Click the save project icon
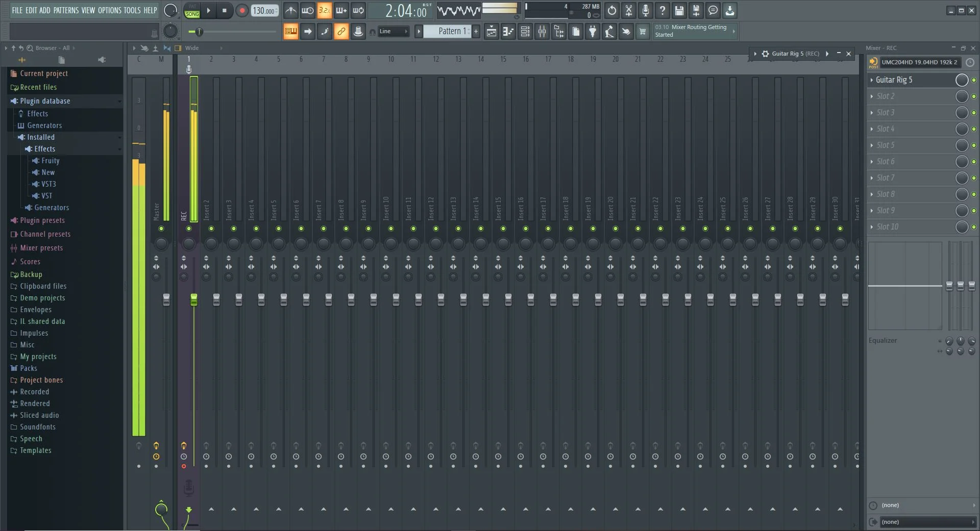The height and width of the screenshot is (531, 980). 679,11
